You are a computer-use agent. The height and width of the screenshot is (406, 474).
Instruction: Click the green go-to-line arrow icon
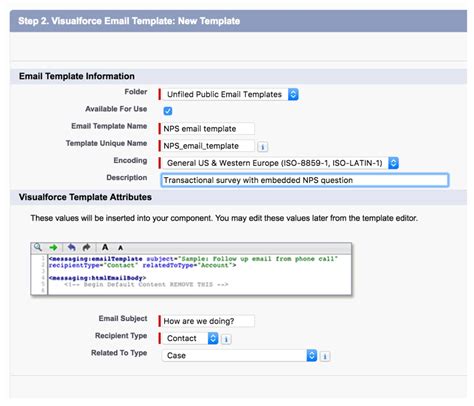[53, 248]
